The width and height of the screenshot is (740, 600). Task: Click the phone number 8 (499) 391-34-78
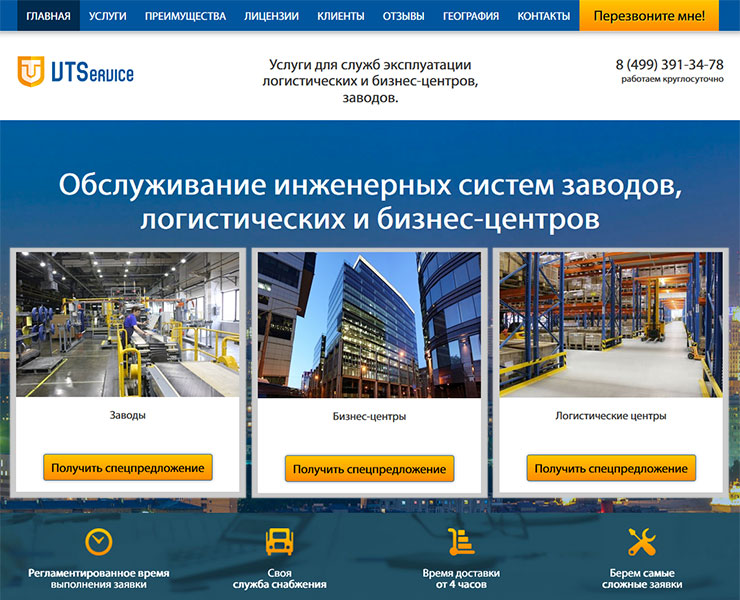[x=669, y=64]
